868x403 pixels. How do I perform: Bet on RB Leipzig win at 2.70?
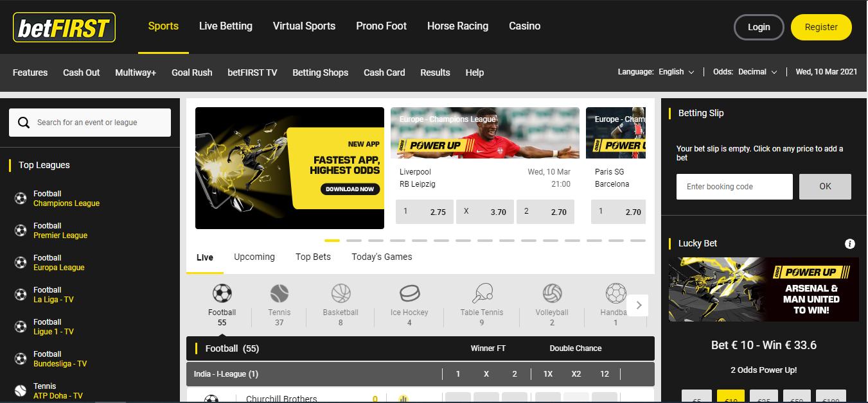pyautogui.click(x=545, y=211)
